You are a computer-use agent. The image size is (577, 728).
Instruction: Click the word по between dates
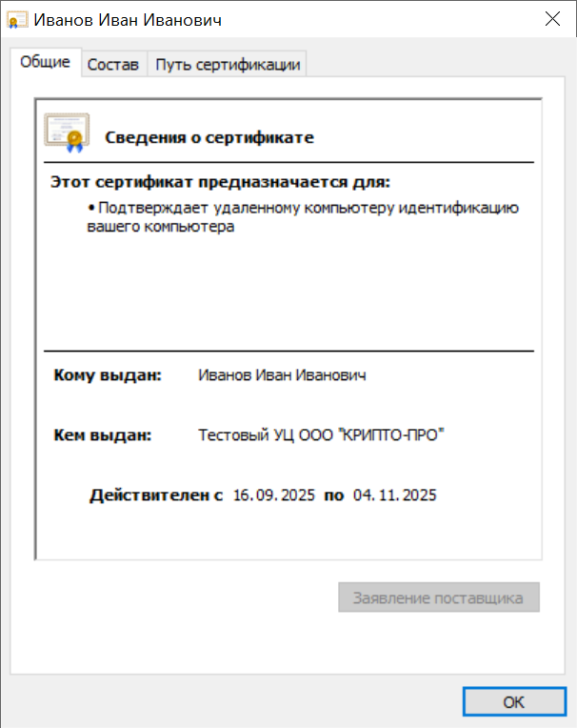click(x=333, y=495)
